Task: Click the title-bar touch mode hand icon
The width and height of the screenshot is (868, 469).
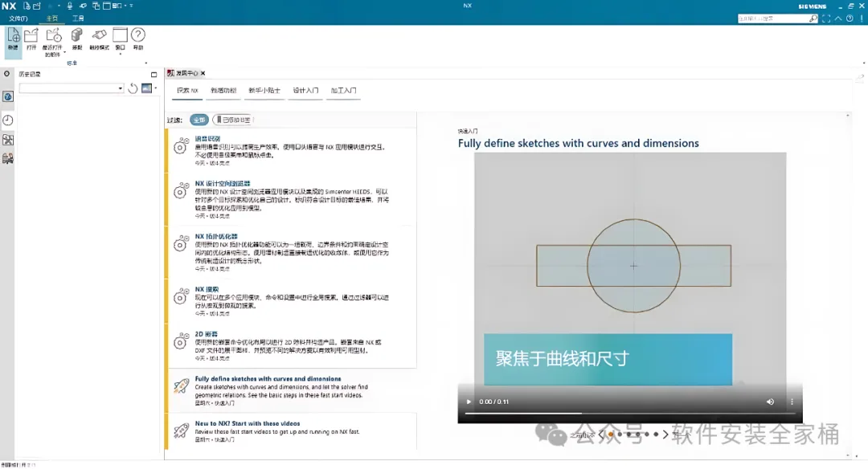Action: (x=83, y=6)
